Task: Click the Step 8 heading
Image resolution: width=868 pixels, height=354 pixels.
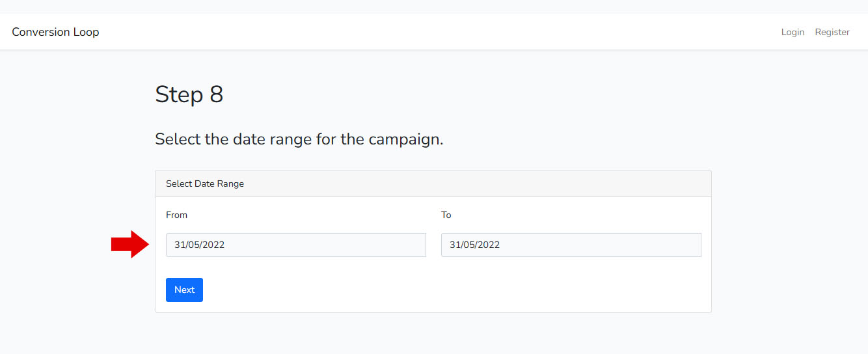Action: pos(189,95)
